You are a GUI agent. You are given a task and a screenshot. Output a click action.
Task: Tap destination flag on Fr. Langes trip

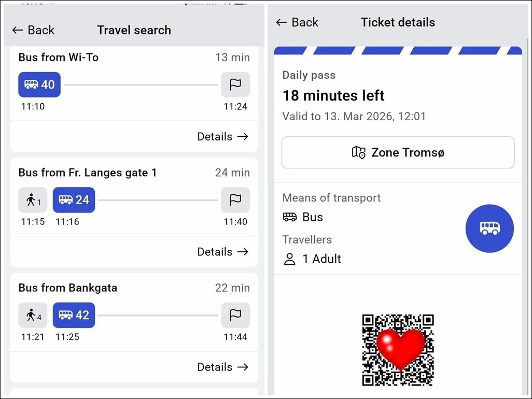(x=235, y=200)
